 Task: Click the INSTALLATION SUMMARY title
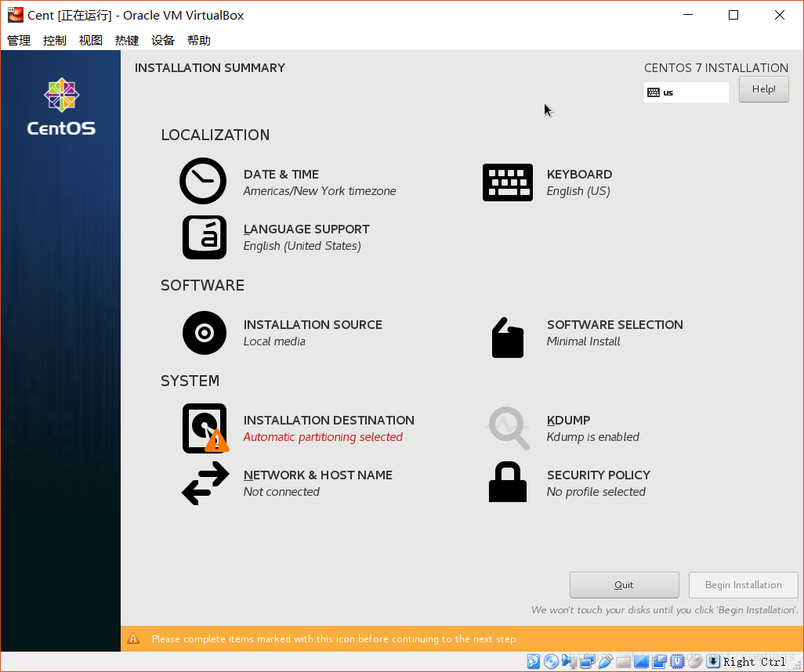coord(210,67)
